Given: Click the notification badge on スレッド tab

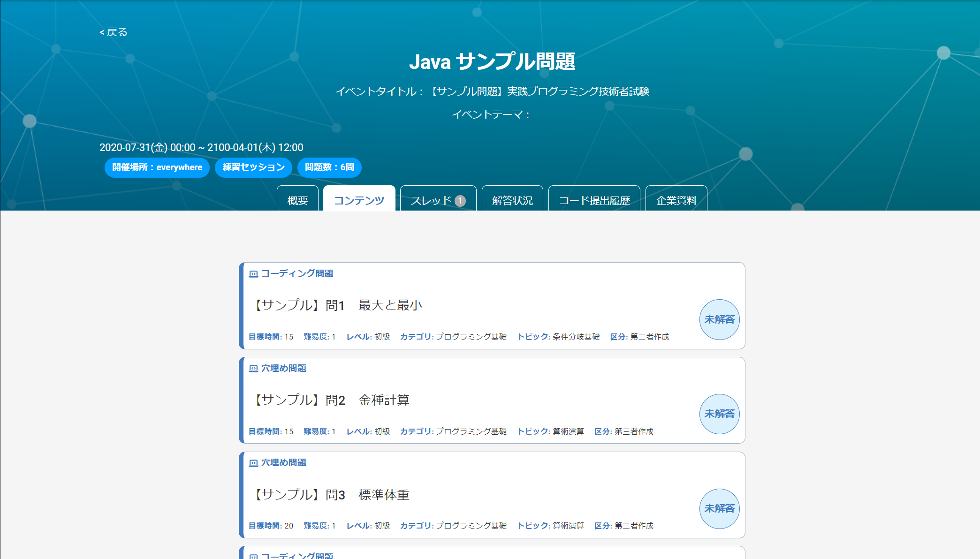Looking at the screenshot, I should (460, 201).
